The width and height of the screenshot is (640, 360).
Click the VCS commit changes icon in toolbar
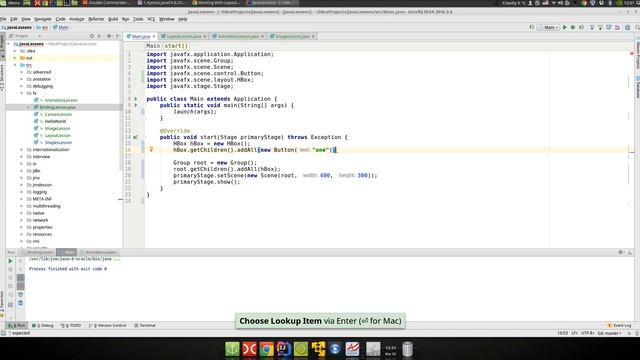pos(600,27)
